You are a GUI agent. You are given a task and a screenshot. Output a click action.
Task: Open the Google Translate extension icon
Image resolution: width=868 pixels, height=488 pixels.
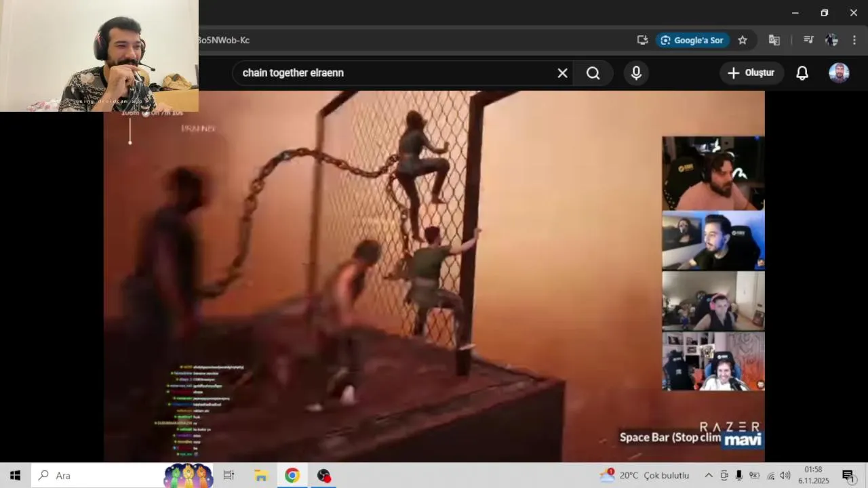(774, 40)
